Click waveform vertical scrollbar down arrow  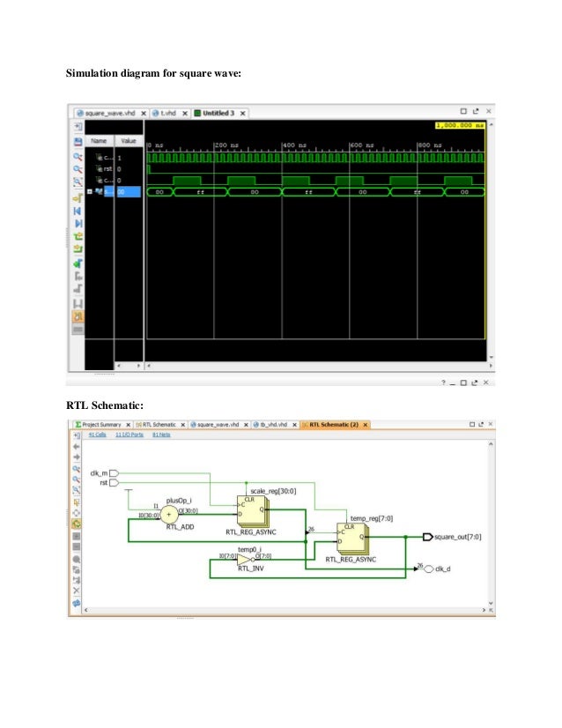491,358
